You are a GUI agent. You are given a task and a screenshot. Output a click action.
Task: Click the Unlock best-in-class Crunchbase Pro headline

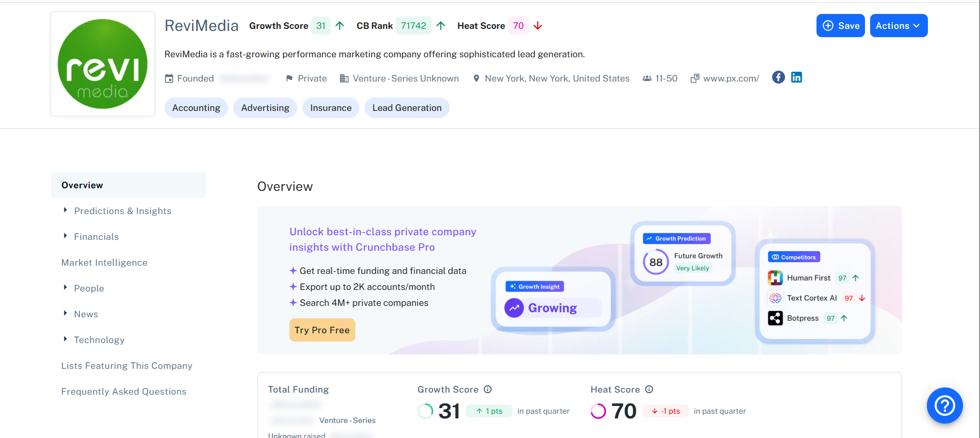[x=383, y=239]
